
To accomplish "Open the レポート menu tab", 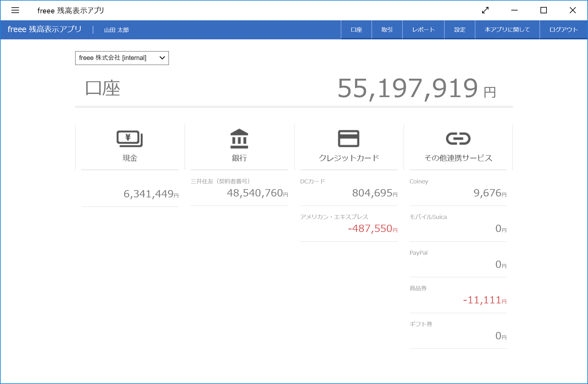I will (423, 30).
